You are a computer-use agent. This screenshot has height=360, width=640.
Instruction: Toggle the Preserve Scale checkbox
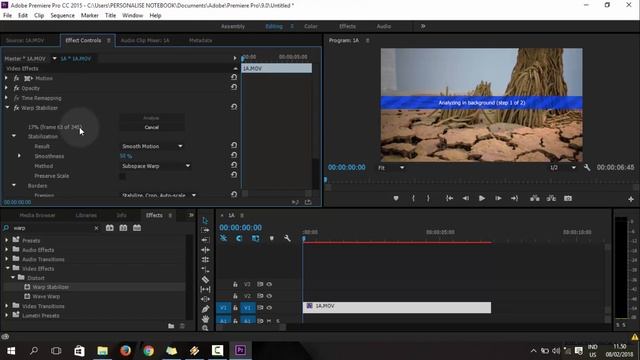[122, 176]
